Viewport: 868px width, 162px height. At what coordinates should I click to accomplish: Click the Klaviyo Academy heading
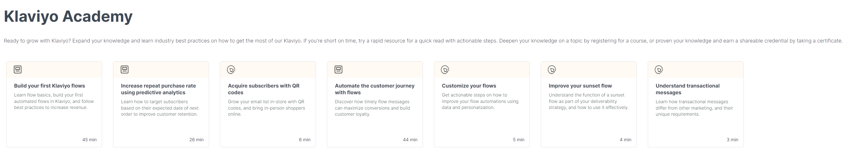[x=68, y=17]
